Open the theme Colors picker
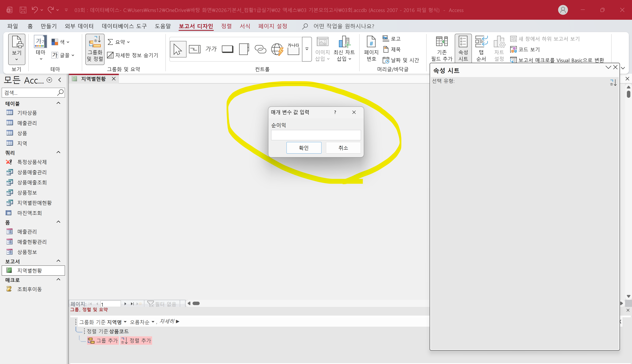The width and height of the screenshot is (632, 364). click(60, 42)
